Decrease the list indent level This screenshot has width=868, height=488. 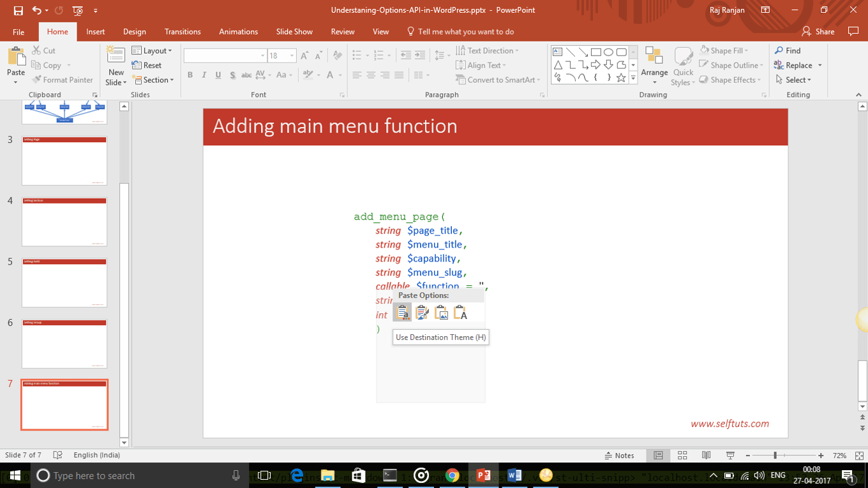406,55
